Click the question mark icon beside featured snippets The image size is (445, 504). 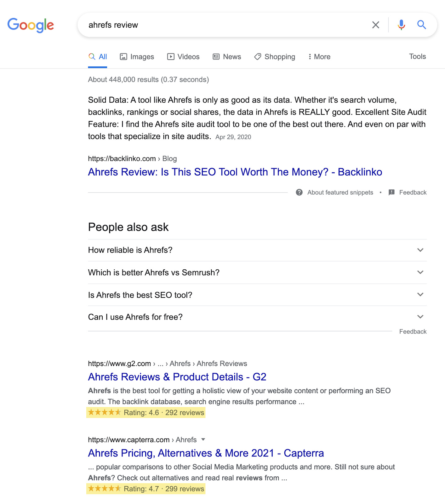click(x=299, y=192)
